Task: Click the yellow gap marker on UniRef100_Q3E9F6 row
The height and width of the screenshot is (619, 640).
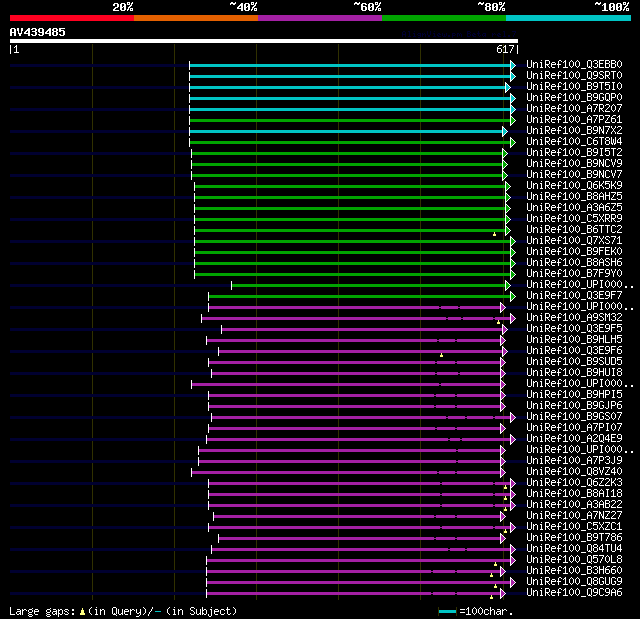Action: pos(441,355)
